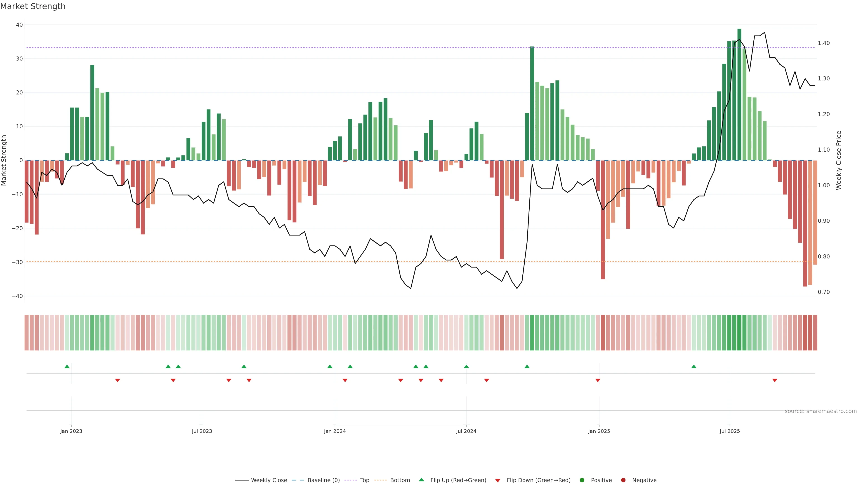
Task: Click the last green flip-up marker in 2025
Action: (x=694, y=366)
